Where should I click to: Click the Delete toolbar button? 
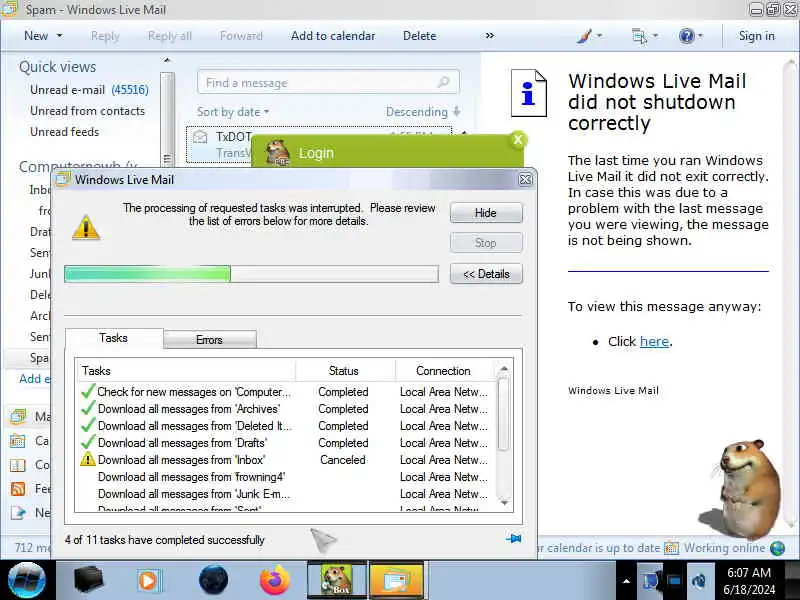[x=419, y=36]
